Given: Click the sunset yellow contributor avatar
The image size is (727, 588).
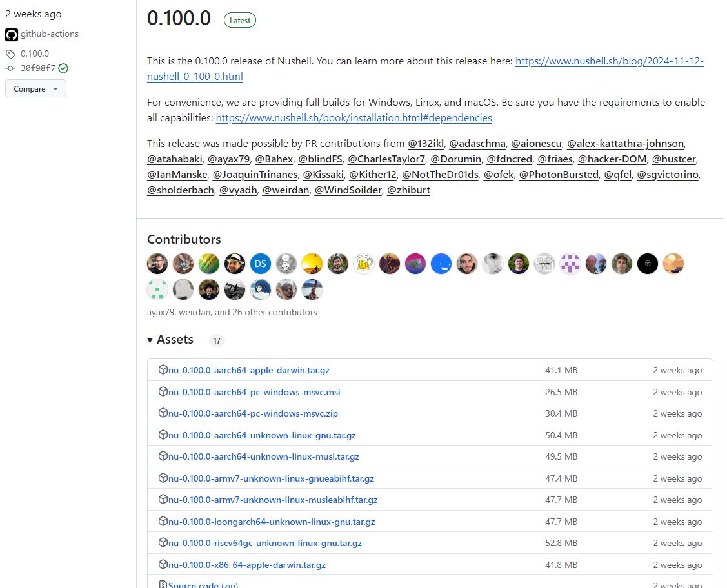Looking at the screenshot, I should pyautogui.click(x=312, y=264).
